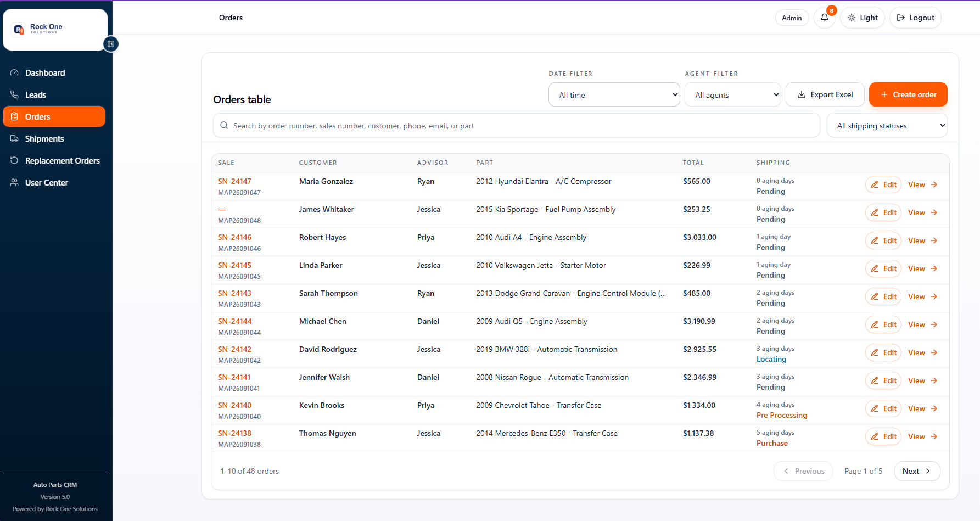Click the arrow next to View for SN-24147
980x521 pixels.
click(934, 184)
